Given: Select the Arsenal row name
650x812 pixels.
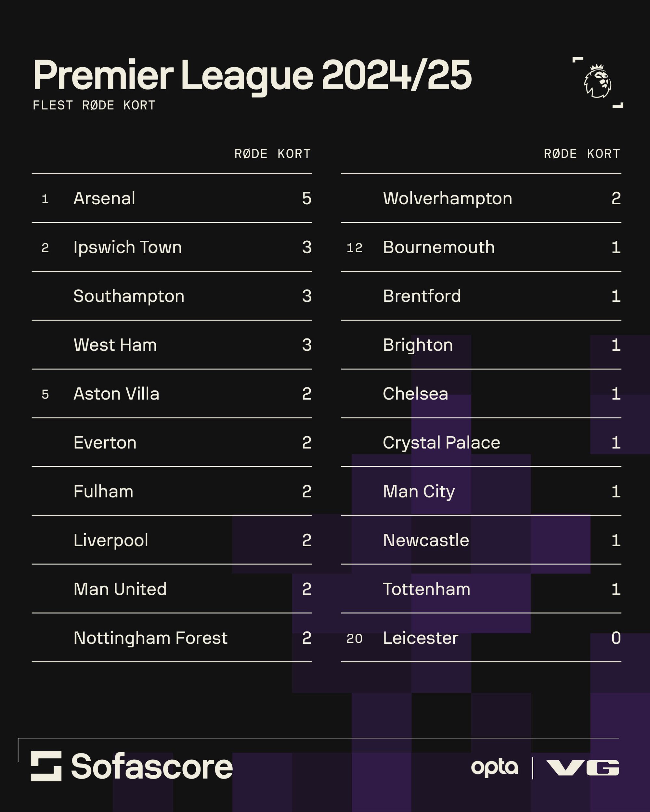Looking at the screenshot, I should (104, 198).
